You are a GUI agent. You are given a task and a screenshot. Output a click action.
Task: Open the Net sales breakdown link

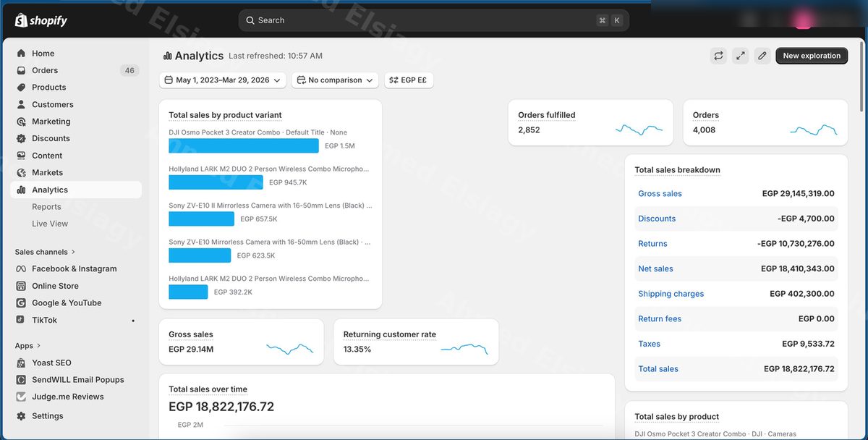pos(655,269)
